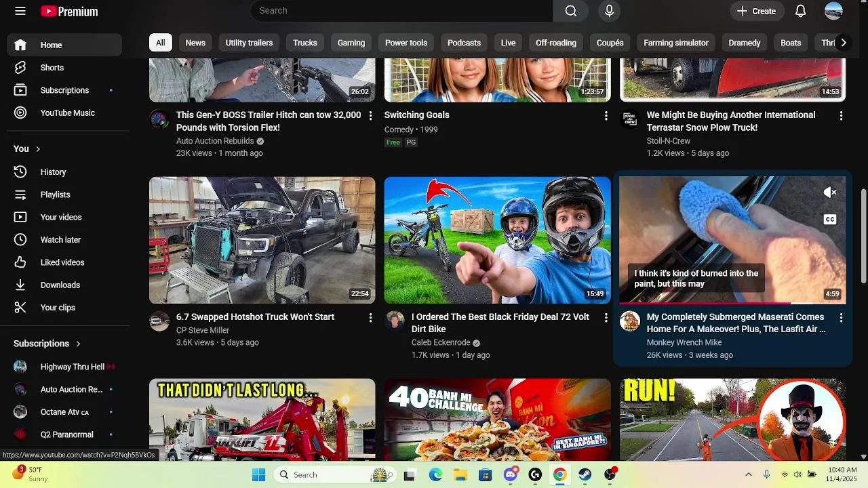This screenshot has width=868, height=488.
Task: Open Chrome from the taskbar
Action: pos(559,474)
